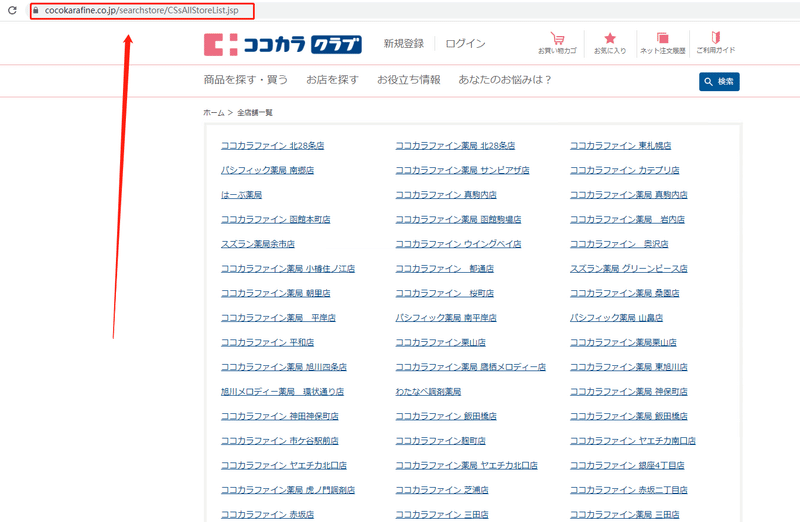Image resolution: width=800 pixels, height=522 pixels.
Task: Open ココカラファイン 神田神保町店 link
Action: [280, 416]
